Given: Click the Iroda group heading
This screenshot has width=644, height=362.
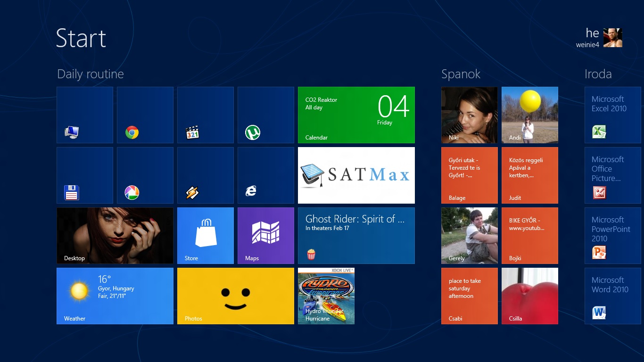Looking at the screenshot, I should [598, 74].
